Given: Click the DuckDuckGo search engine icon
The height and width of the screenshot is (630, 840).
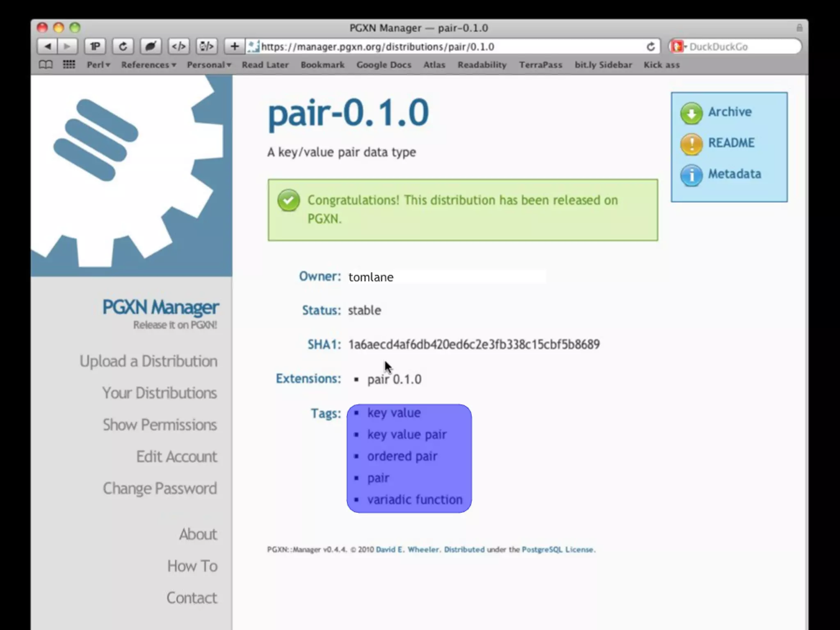Looking at the screenshot, I should coord(677,46).
